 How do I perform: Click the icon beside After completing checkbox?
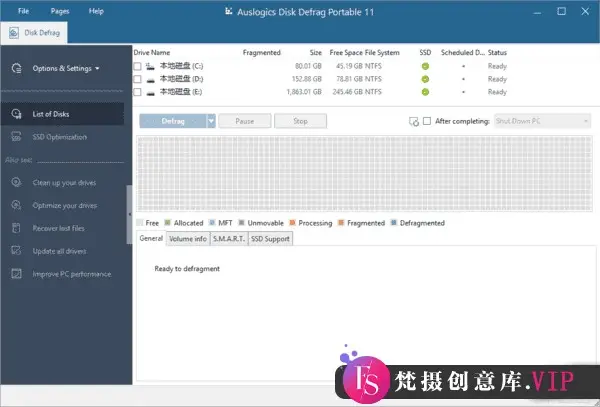click(x=414, y=122)
